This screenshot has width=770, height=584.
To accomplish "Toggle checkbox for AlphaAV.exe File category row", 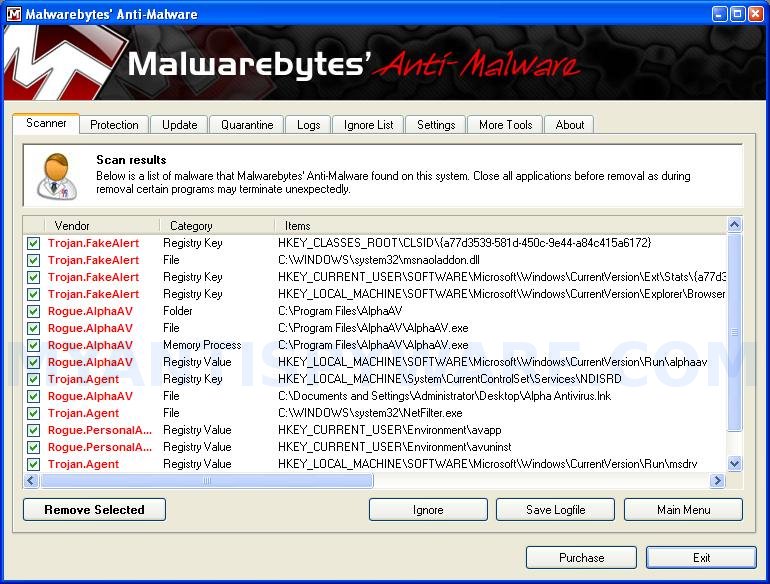I will [33, 328].
